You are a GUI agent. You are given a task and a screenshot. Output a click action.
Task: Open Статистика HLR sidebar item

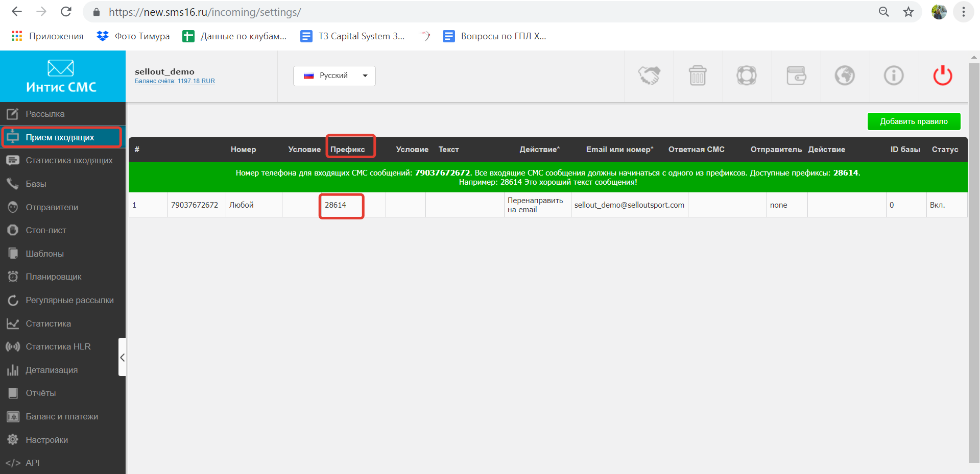63,346
